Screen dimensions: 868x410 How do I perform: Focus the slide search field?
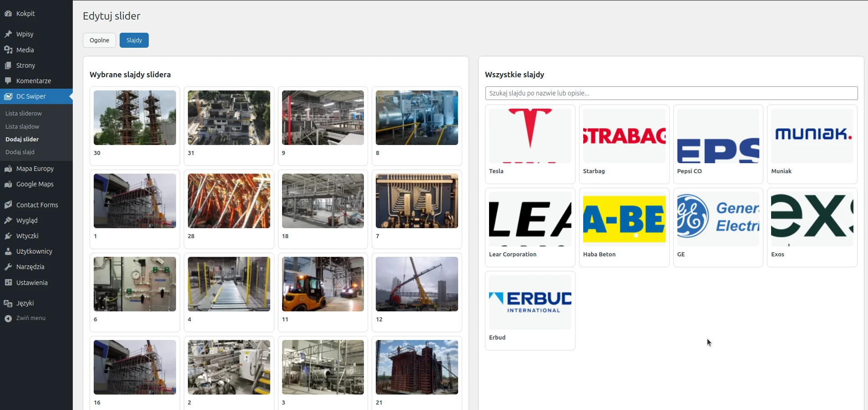pyautogui.click(x=671, y=93)
